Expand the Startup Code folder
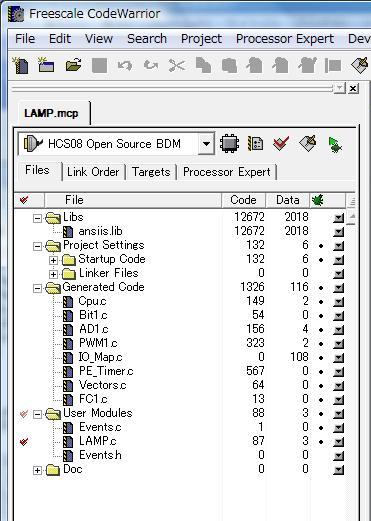 tap(53, 260)
